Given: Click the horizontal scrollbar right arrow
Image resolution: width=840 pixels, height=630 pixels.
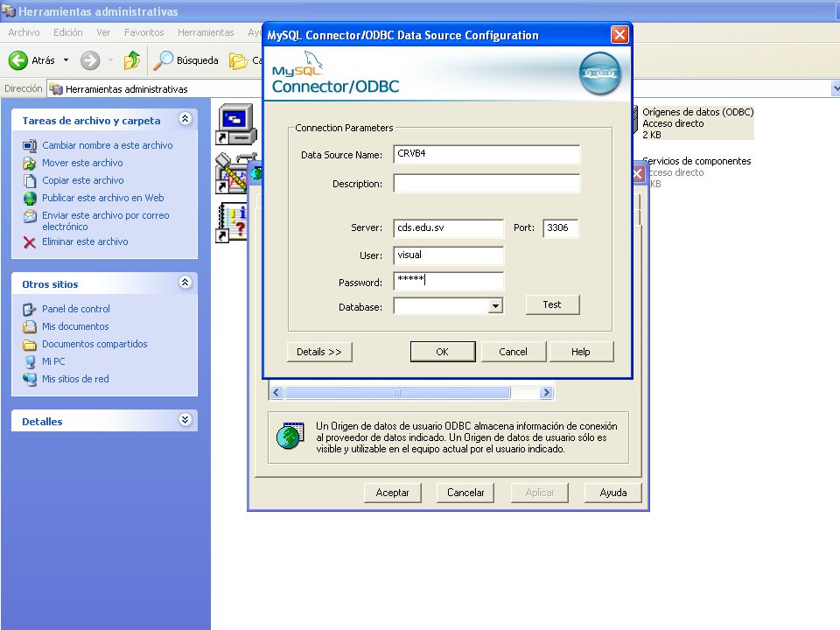Looking at the screenshot, I should tap(546, 393).
